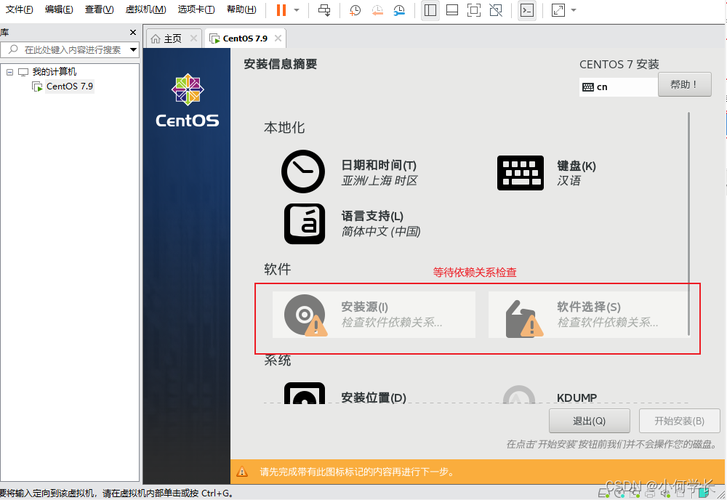Open the 编辑(E) menu
The width and height of the screenshot is (727, 500).
(59, 9)
